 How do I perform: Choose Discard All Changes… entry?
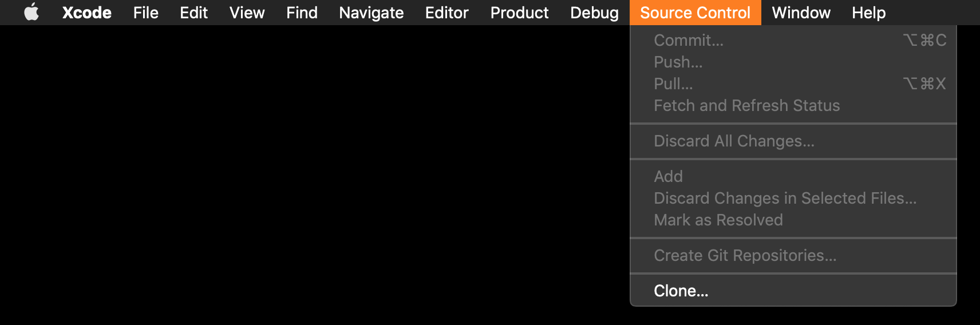(793, 141)
